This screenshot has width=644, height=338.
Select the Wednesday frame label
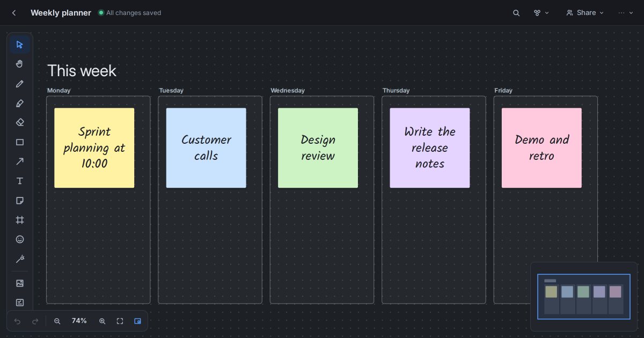(x=288, y=91)
